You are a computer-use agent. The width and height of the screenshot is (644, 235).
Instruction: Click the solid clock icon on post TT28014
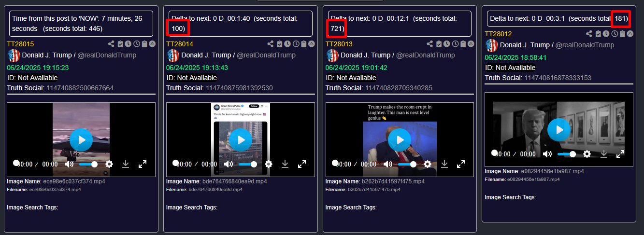(288, 43)
